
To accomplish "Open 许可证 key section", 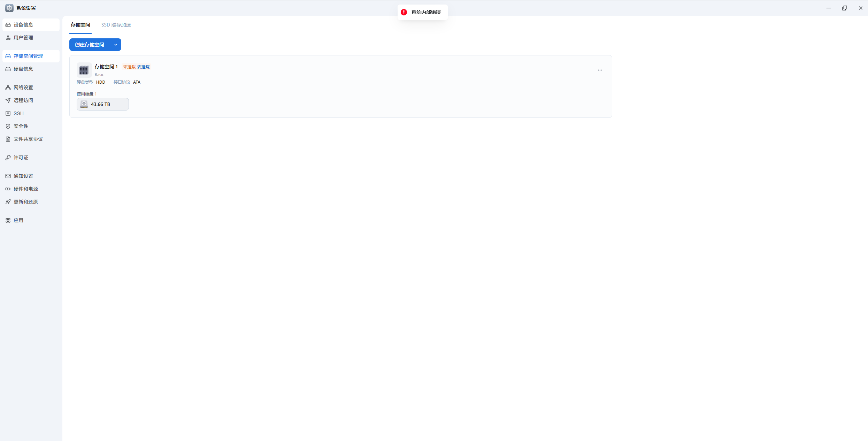I will pos(21,158).
